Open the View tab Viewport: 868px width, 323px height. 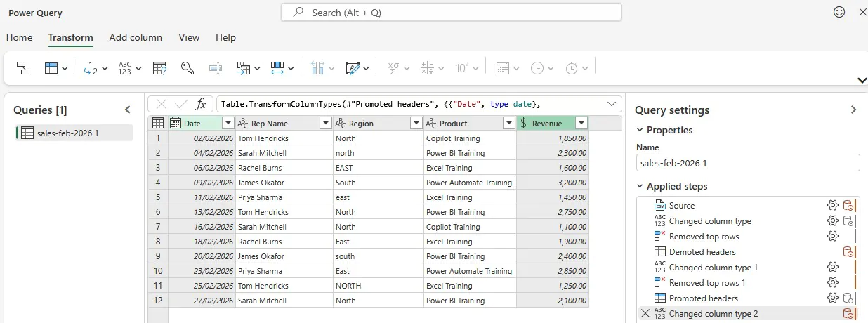[x=189, y=37]
